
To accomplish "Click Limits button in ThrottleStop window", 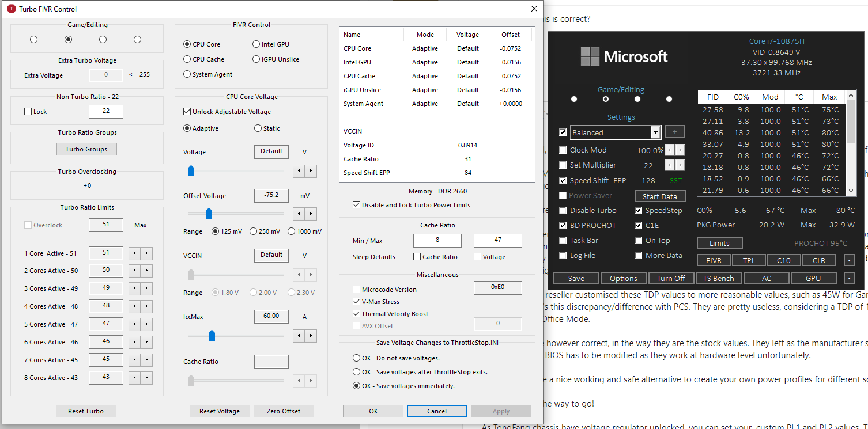I will (719, 243).
